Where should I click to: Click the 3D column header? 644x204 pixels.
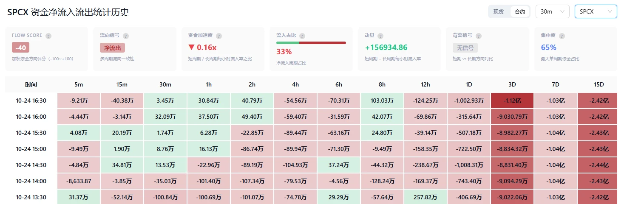(x=512, y=85)
